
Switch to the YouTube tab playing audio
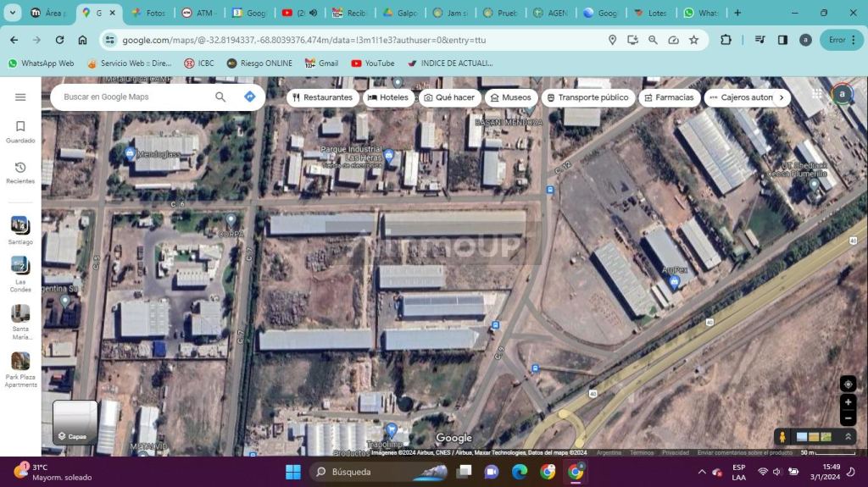click(x=299, y=13)
